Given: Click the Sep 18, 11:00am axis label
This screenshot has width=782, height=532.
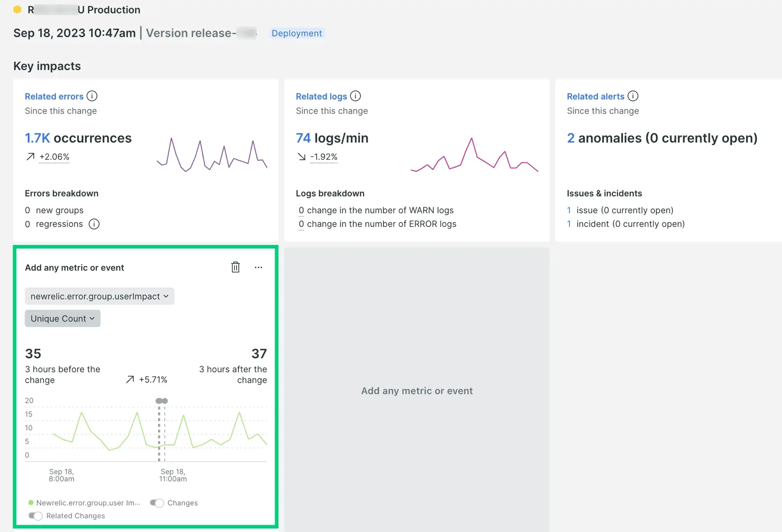Looking at the screenshot, I should pos(173,475).
